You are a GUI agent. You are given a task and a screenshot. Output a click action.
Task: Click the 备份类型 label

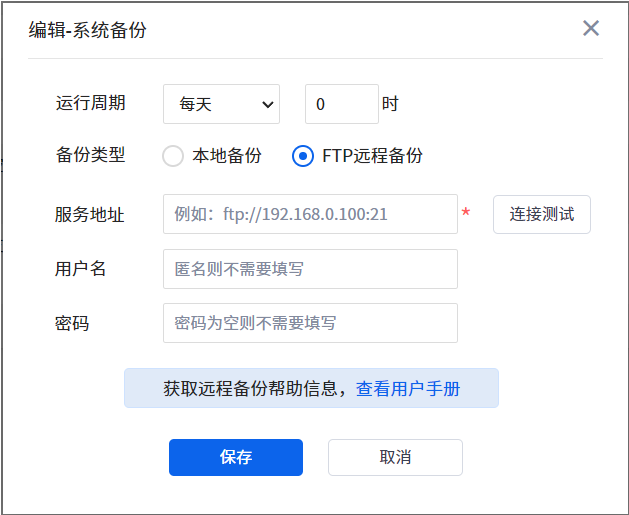tap(89, 155)
